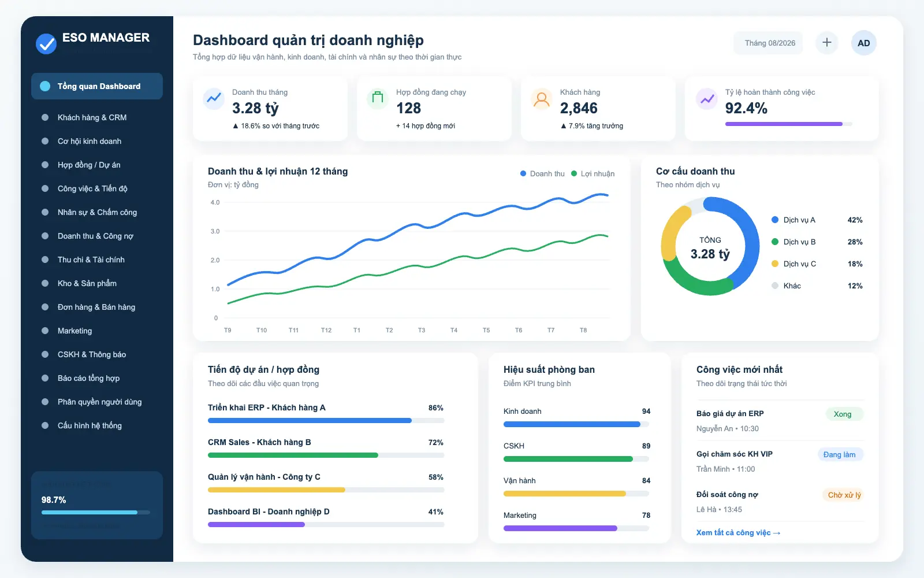Toggle Dịch vụ A in donut legend
The width and height of the screenshot is (924, 578).
(793, 220)
